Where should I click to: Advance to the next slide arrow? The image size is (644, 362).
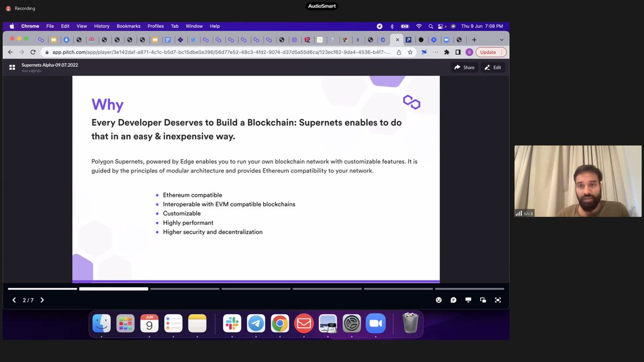[x=42, y=300]
